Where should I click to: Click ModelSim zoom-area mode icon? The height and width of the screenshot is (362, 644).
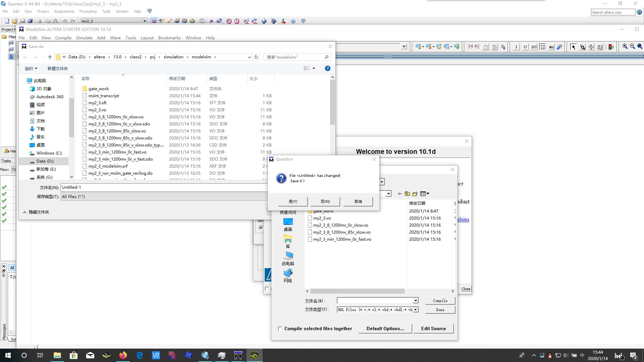pos(582,47)
